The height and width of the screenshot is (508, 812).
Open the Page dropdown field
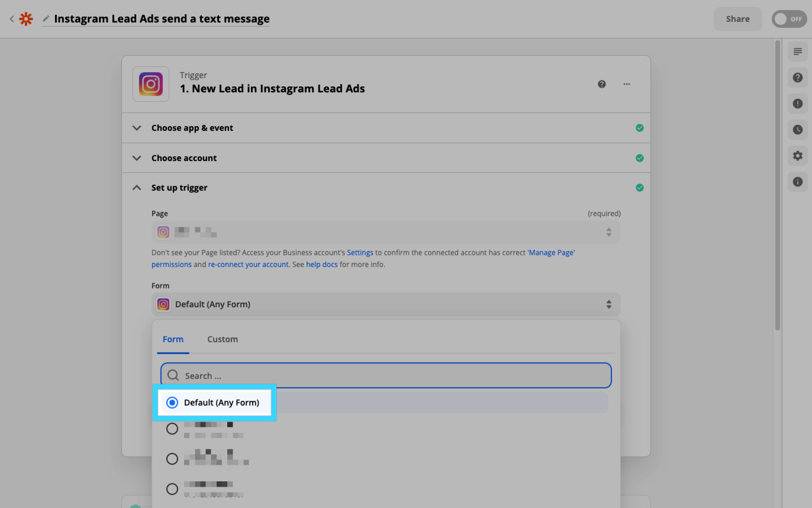386,232
